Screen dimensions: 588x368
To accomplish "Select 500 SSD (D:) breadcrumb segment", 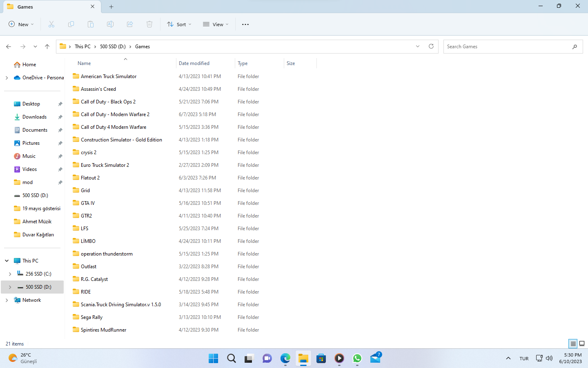I will click(x=113, y=47).
